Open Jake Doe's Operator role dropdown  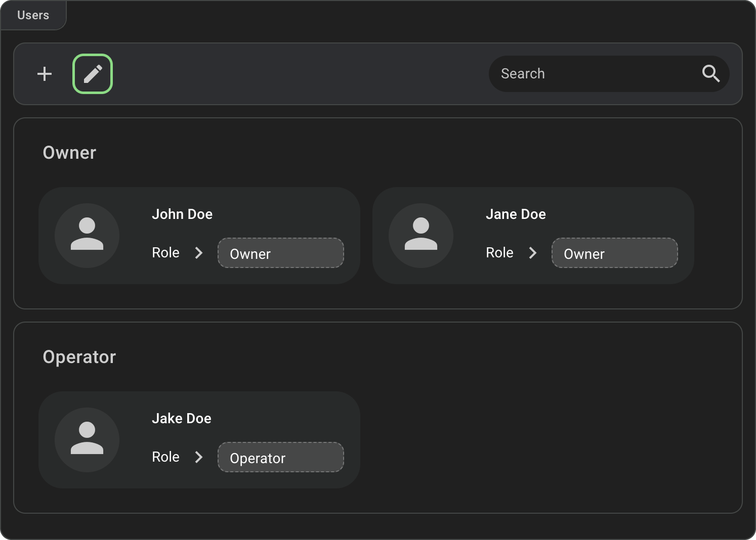click(x=281, y=458)
